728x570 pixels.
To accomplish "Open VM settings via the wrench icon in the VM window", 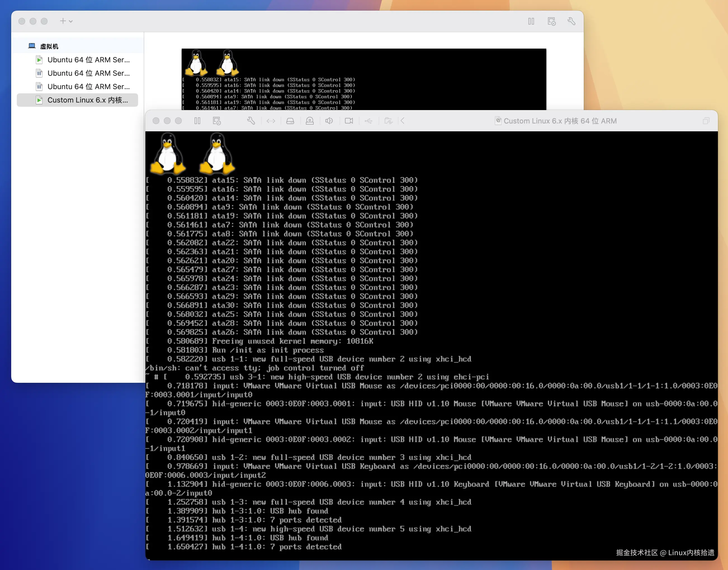I will point(251,121).
